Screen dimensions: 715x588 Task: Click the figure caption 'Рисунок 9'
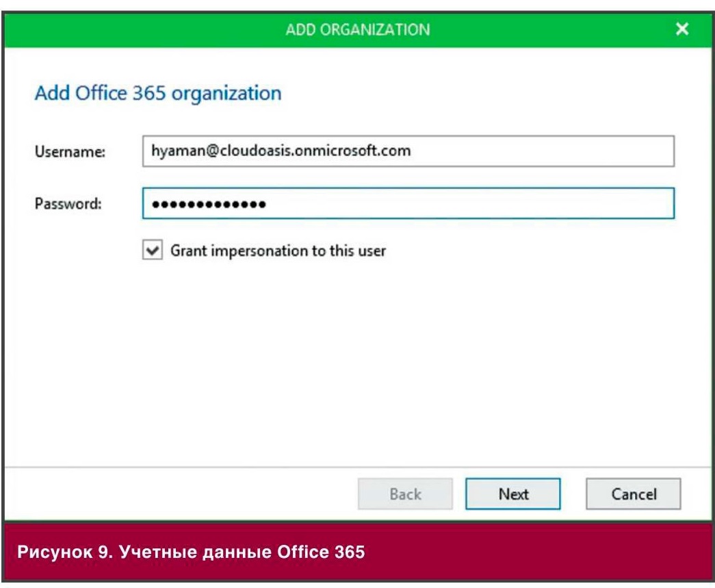click(65, 552)
